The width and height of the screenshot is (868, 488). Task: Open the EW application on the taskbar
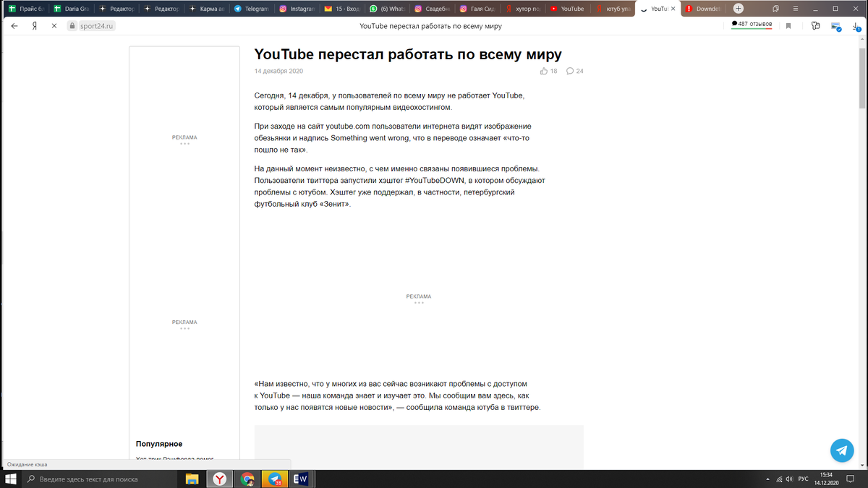click(302, 479)
